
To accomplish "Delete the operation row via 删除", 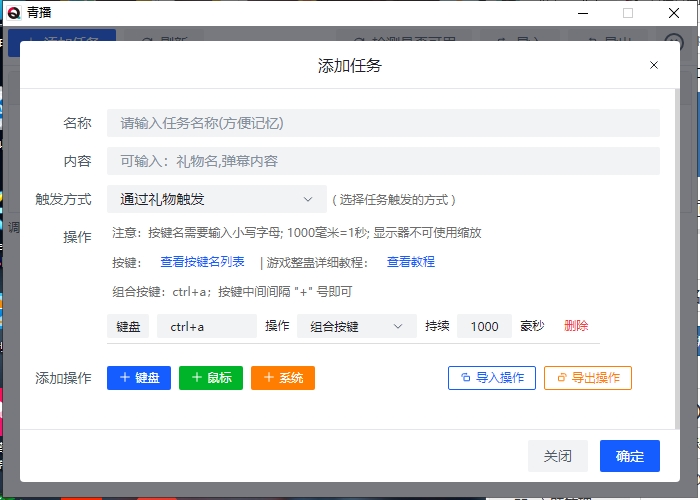I will pyautogui.click(x=576, y=326).
